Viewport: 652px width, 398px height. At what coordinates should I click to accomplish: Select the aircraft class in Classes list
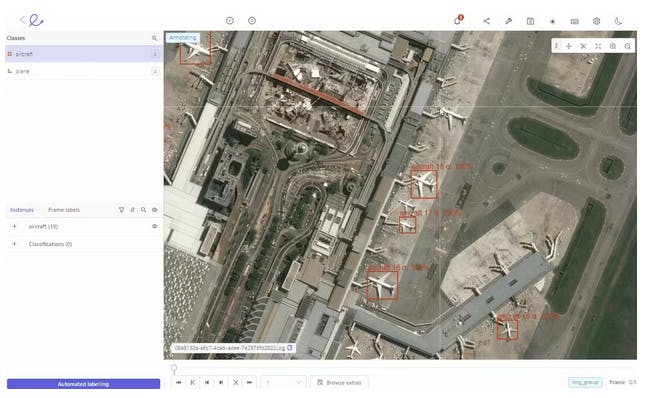point(83,54)
